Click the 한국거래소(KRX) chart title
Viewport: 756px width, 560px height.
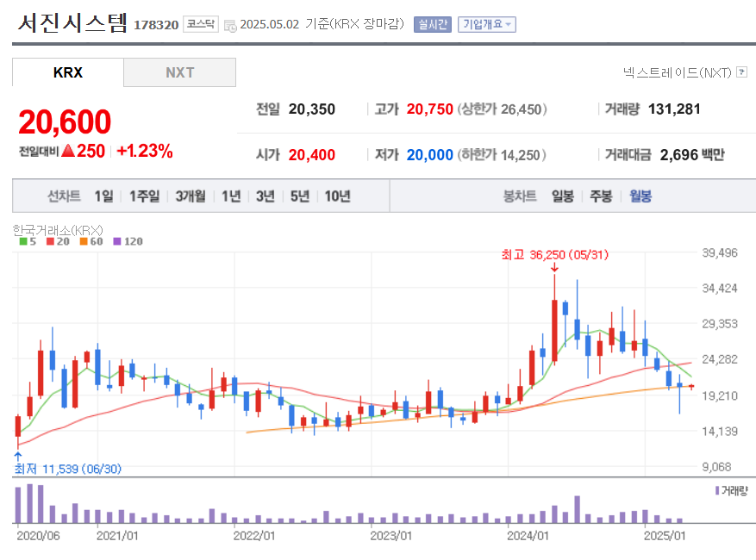(58, 230)
